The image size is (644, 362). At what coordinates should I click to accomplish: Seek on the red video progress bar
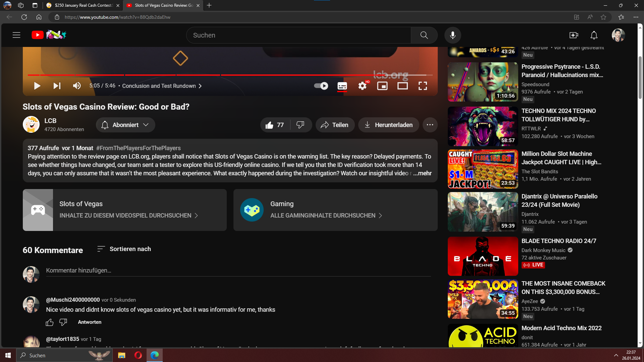tap(230, 75)
